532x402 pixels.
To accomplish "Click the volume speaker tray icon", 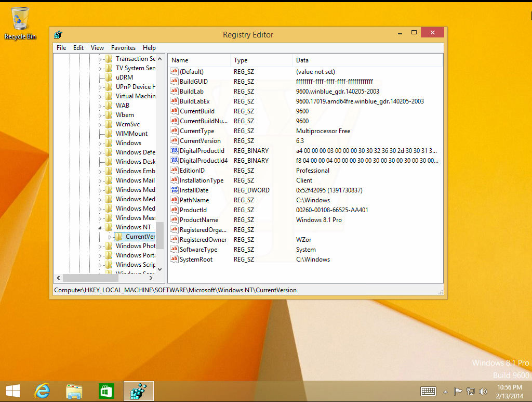I will (x=483, y=392).
